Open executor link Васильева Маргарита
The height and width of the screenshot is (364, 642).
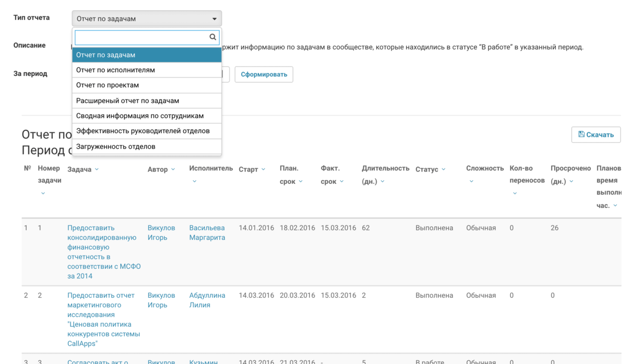click(x=207, y=233)
